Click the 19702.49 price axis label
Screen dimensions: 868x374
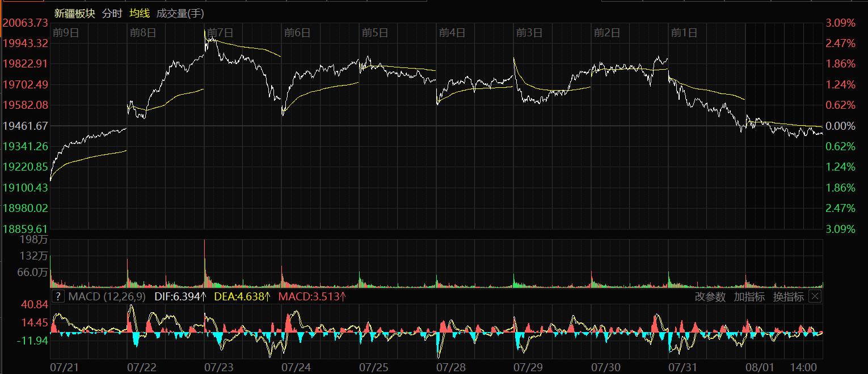[x=25, y=84]
